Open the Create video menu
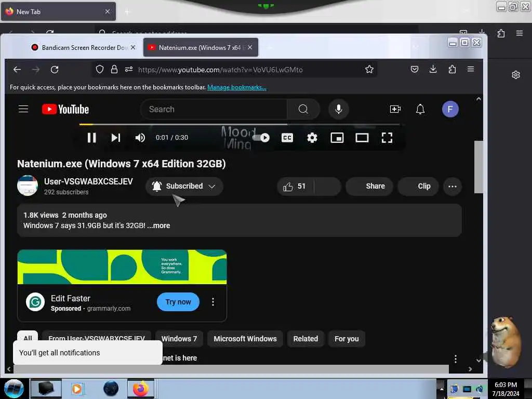Image resolution: width=532 pixels, height=399 pixels. [395, 109]
